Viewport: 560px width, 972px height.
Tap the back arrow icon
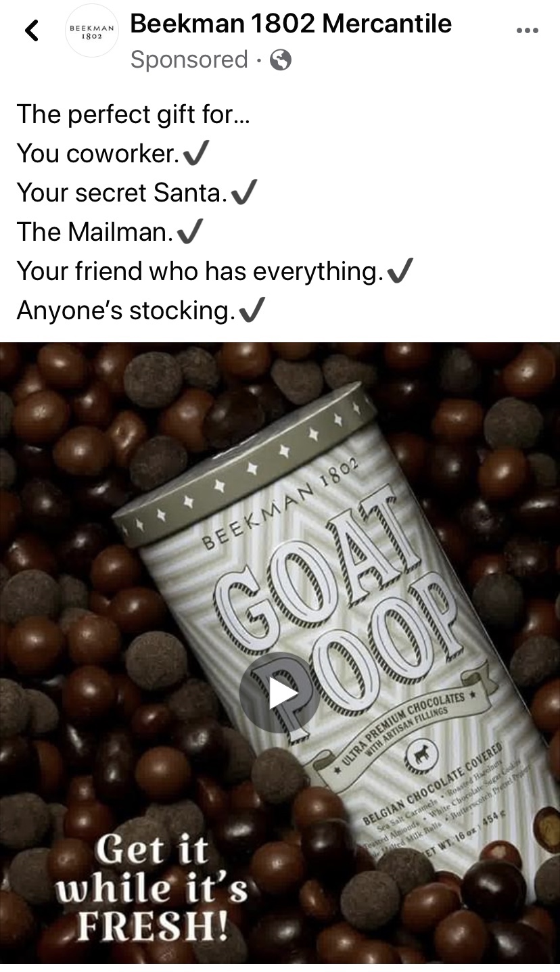31,30
